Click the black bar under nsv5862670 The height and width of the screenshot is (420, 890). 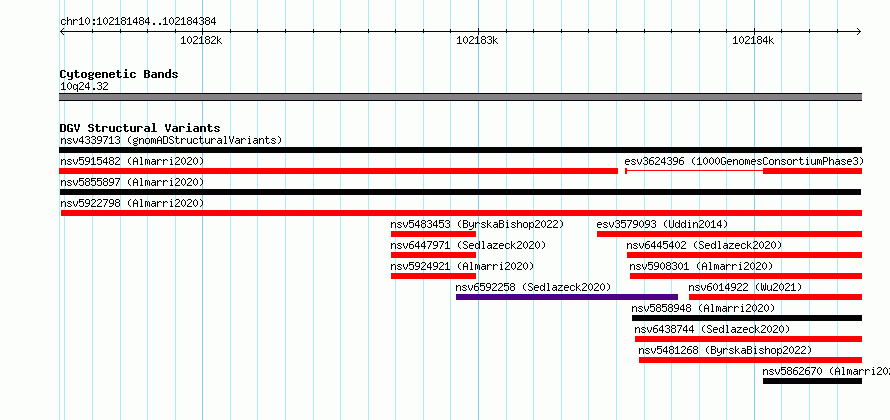tap(812, 381)
